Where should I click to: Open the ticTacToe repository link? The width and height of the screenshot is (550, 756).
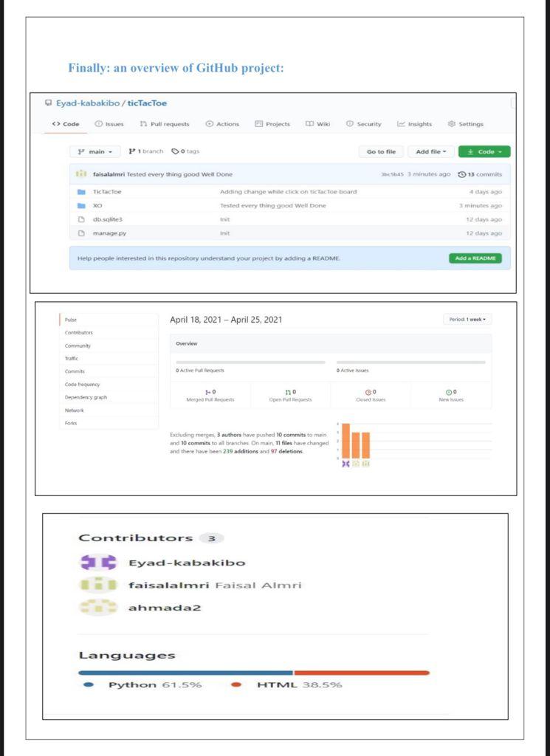(147, 103)
